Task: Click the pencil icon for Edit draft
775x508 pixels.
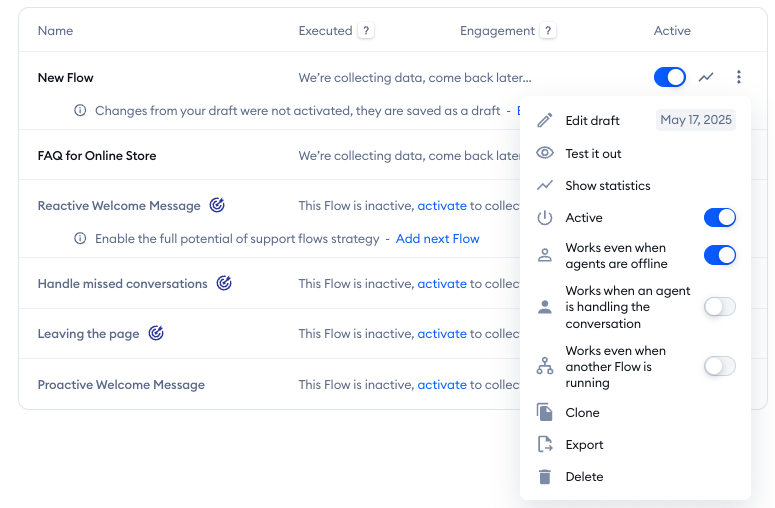Action: pos(545,121)
